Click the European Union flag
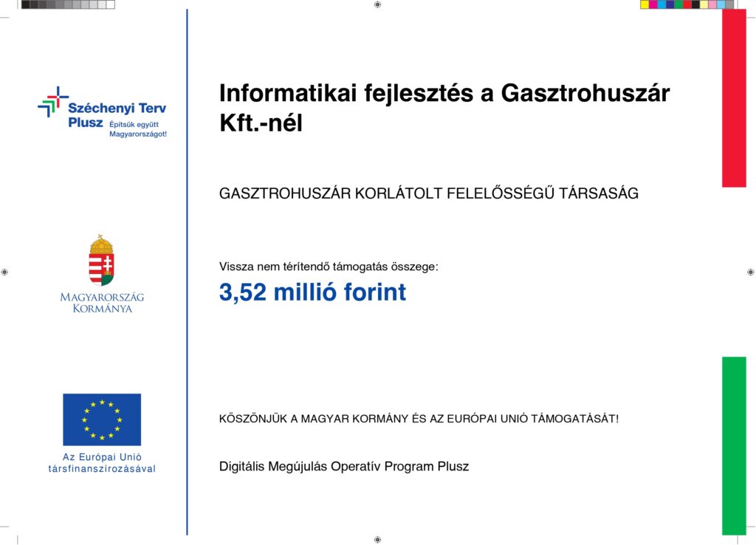The width and height of the screenshot is (756, 545). (x=101, y=419)
